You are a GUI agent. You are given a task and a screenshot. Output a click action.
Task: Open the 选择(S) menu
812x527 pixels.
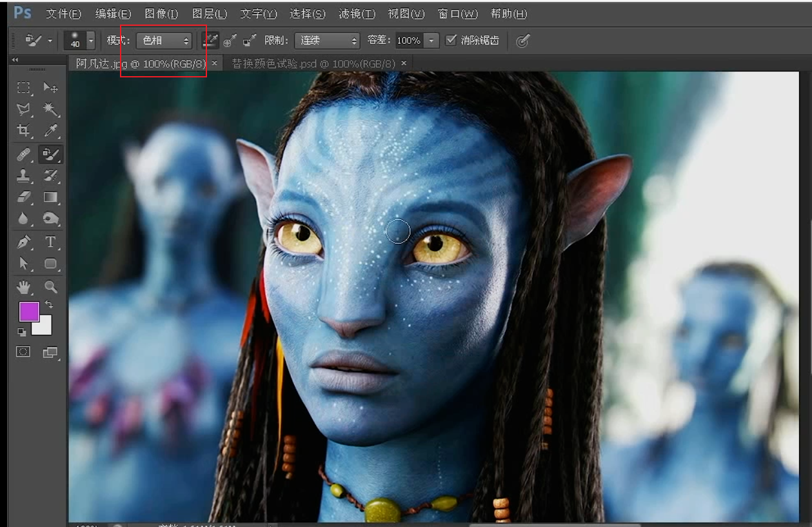[x=308, y=14]
